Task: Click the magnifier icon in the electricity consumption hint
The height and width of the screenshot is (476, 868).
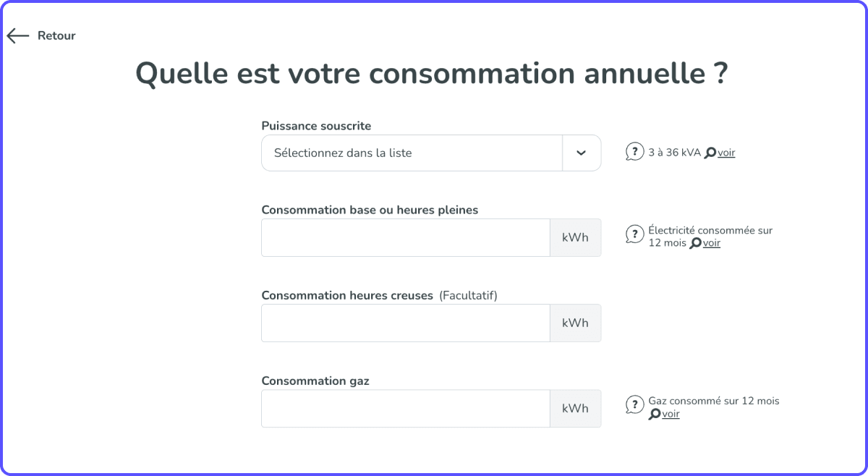Action: [x=696, y=243]
